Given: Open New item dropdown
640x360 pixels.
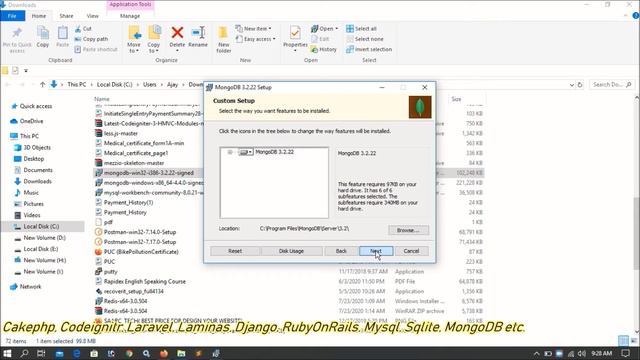Looking at the screenshot, I should [253, 29].
